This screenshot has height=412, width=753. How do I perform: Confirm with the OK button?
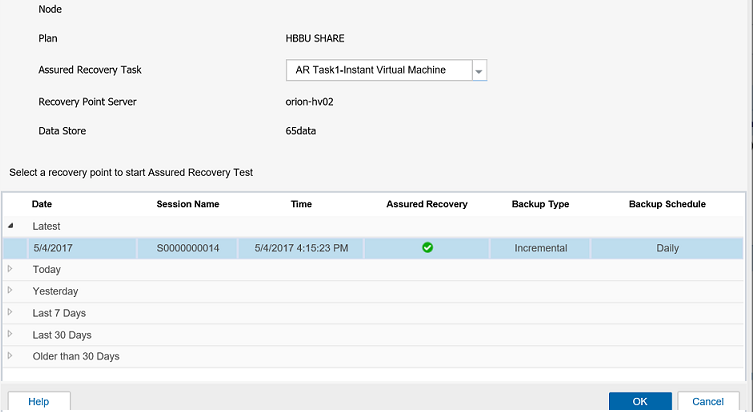[x=640, y=401]
